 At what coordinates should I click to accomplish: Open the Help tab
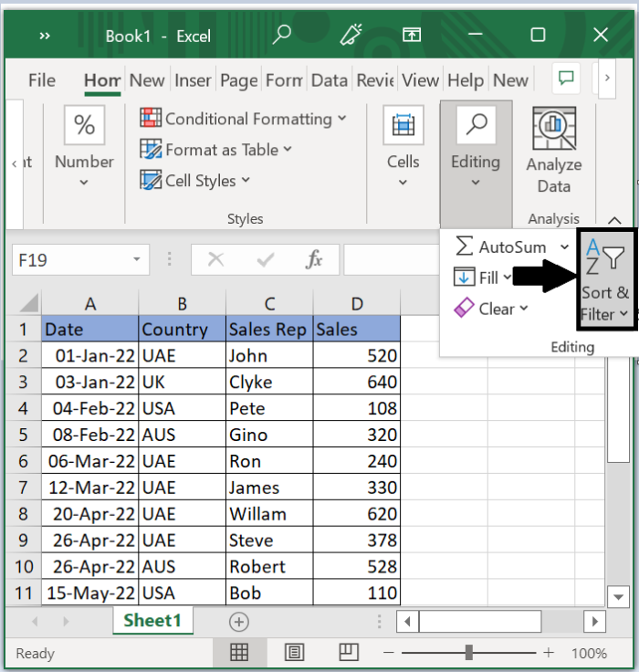click(466, 80)
